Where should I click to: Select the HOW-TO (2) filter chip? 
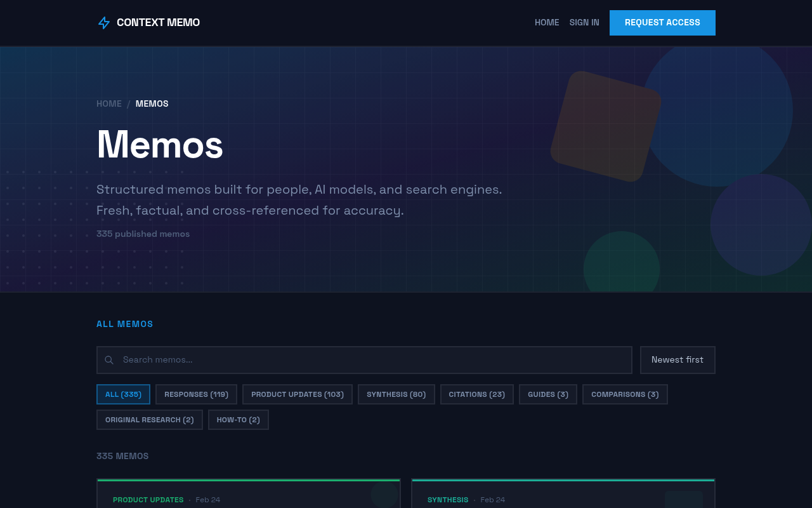coord(238,419)
